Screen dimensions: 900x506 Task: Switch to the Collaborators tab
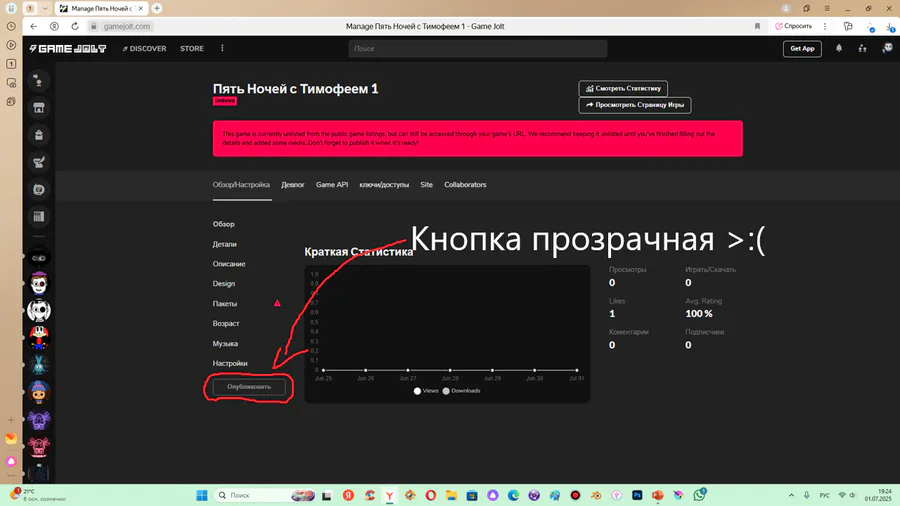coord(465,185)
